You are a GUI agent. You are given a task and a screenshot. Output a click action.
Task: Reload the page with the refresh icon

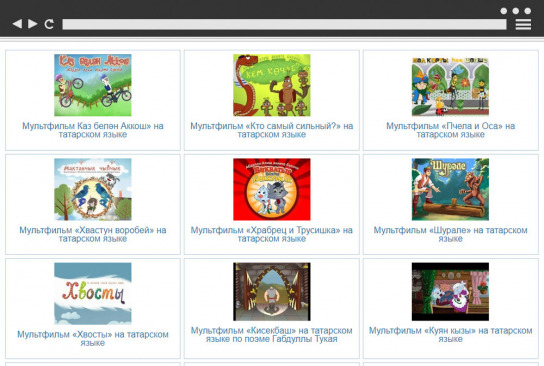49,24
